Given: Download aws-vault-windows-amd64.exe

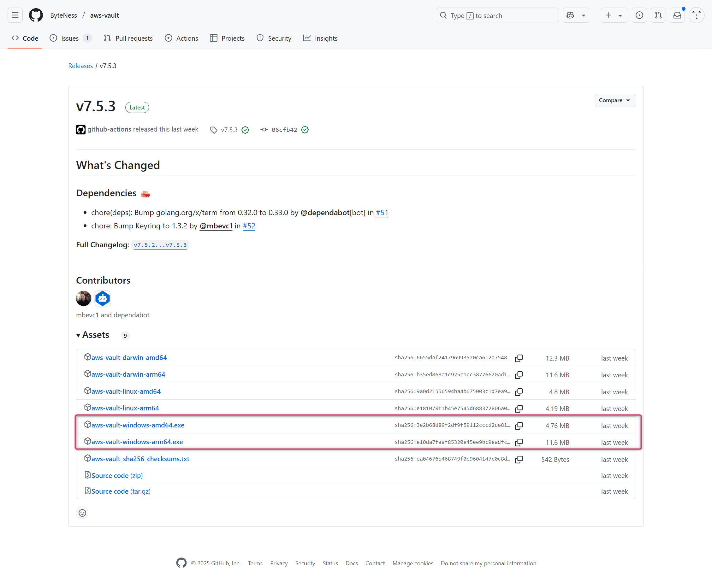Looking at the screenshot, I should 138,425.
